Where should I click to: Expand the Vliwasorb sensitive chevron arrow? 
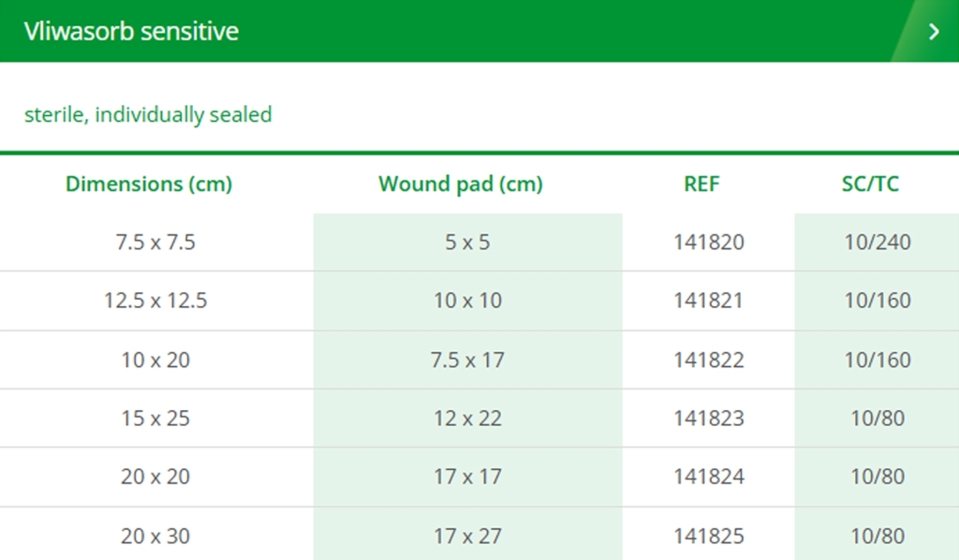[934, 31]
